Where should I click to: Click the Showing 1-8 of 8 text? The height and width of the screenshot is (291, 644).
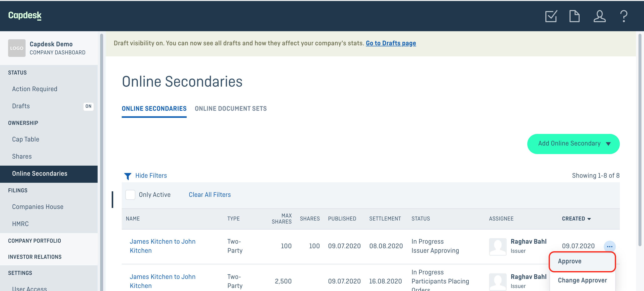click(596, 176)
